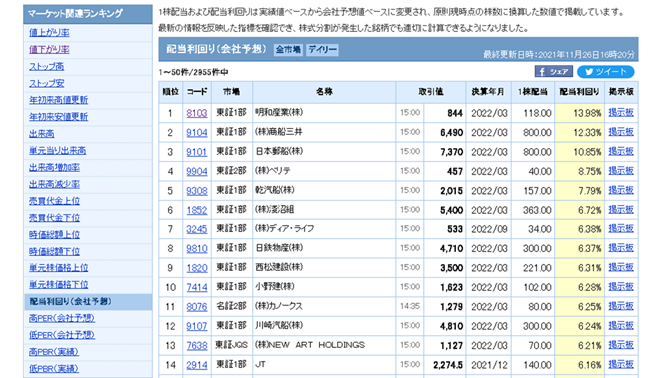Select 配当利回り(会社予想) in the sidebar
This screenshot has width=672, height=378.
70,302
